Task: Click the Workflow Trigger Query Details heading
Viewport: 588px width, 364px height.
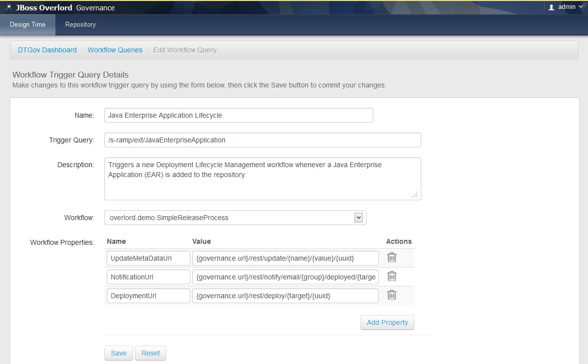Action: click(x=71, y=75)
